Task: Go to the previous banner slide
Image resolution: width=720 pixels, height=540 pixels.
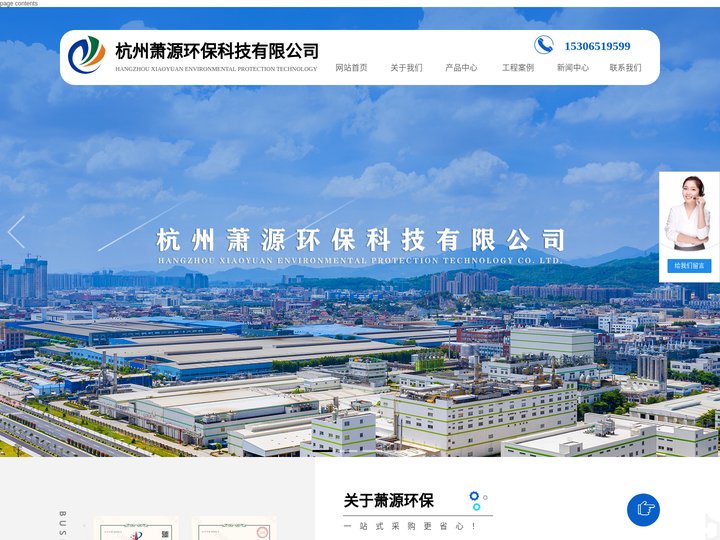Action: pyautogui.click(x=17, y=232)
